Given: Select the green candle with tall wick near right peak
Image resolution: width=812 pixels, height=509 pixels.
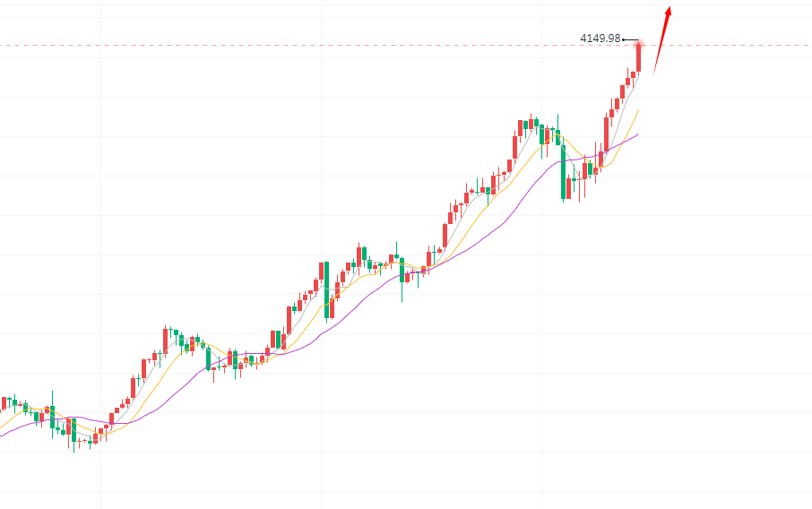Looking at the screenshot, I should pyautogui.click(x=557, y=136).
